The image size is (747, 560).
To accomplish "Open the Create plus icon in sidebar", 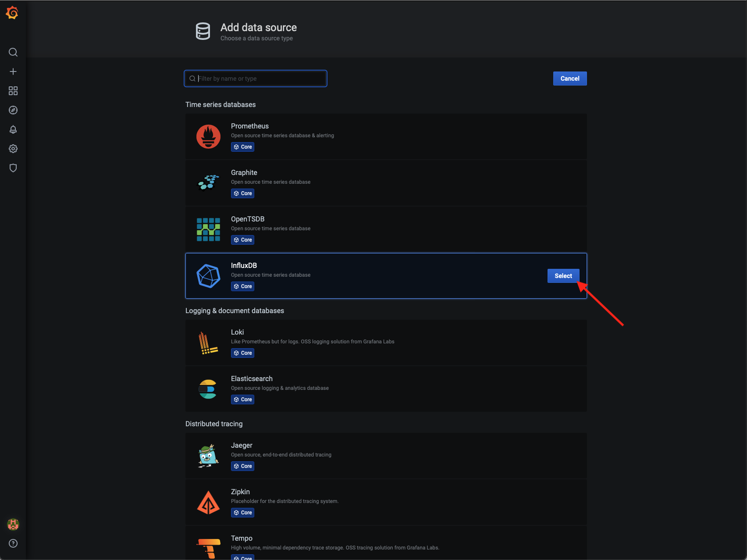I will click(13, 71).
